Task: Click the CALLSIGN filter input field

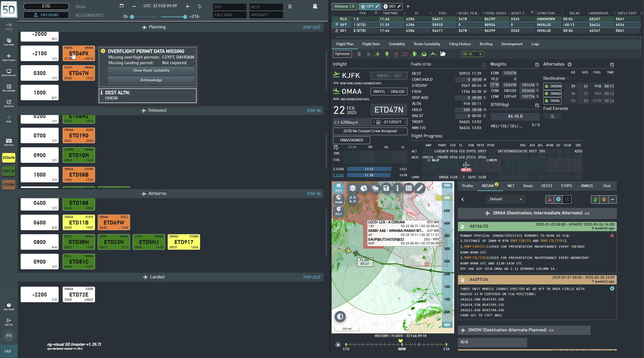Action: point(229,15)
